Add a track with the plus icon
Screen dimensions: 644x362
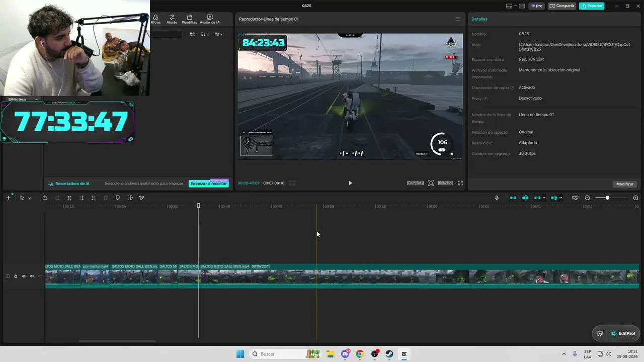point(8,198)
